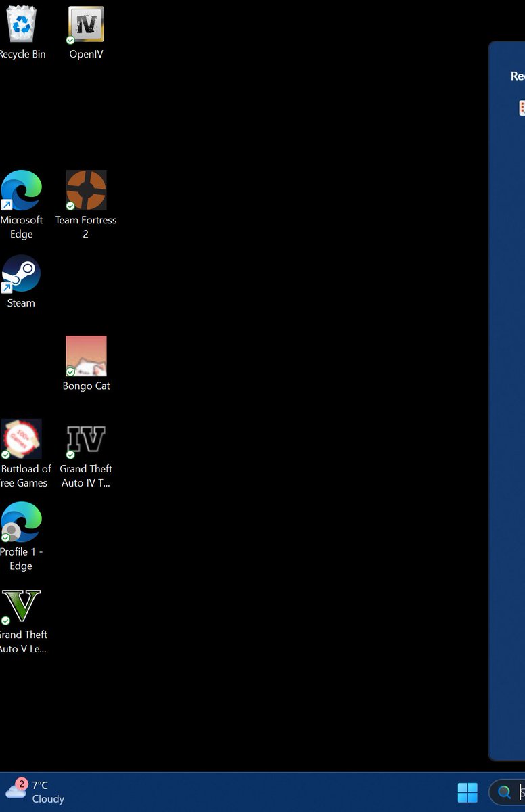Click the Windows Start button

(467, 792)
